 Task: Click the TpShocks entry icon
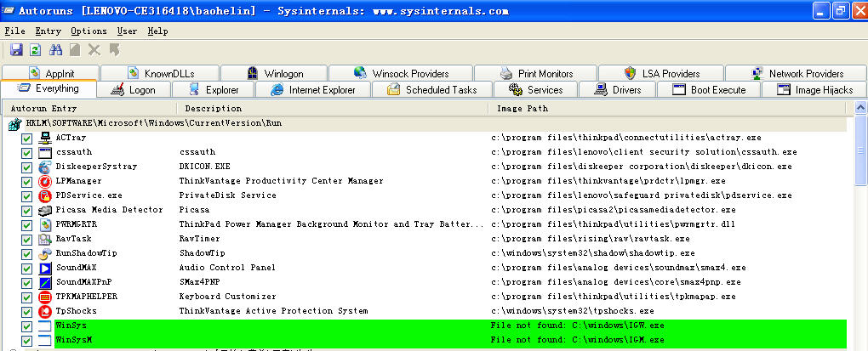(x=45, y=311)
